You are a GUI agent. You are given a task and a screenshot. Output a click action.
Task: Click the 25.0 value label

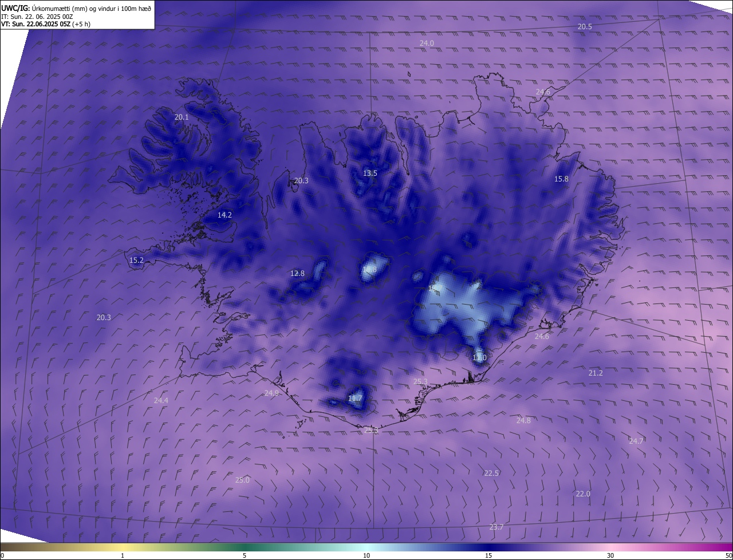242,480
